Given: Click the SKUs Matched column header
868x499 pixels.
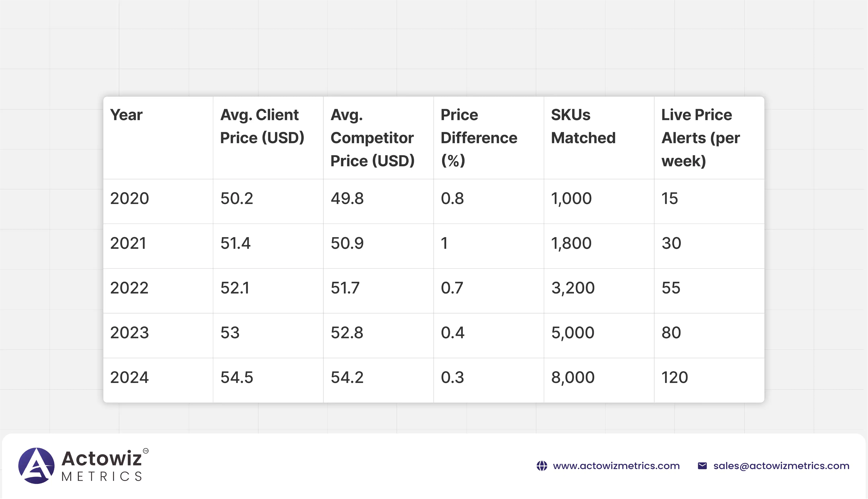Looking at the screenshot, I should point(583,126).
